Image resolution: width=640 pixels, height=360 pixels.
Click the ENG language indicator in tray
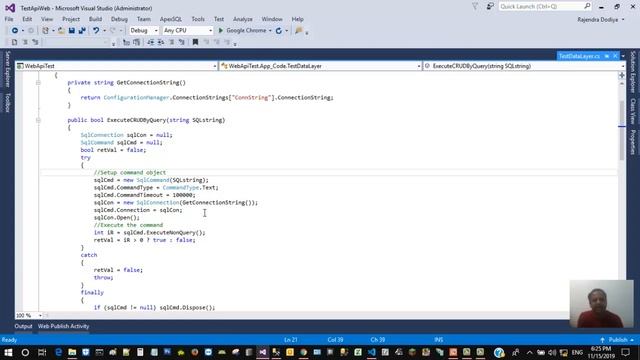click(x=577, y=352)
